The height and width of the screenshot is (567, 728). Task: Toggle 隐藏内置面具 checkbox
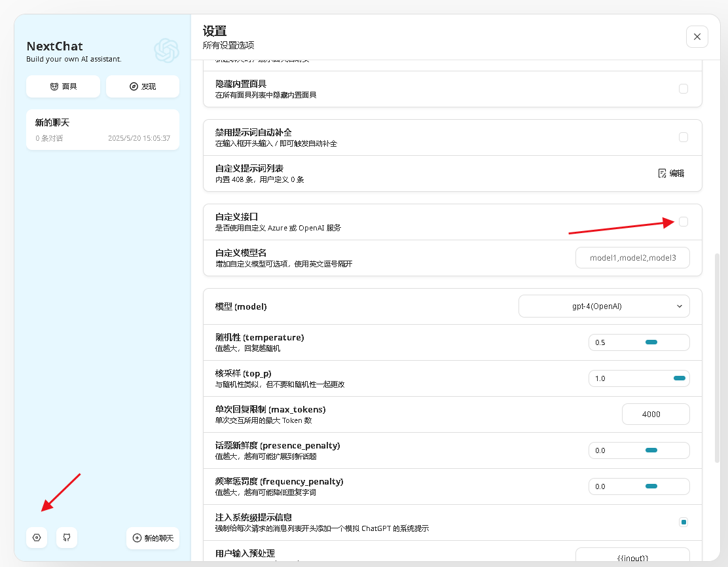click(x=683, y=88)
